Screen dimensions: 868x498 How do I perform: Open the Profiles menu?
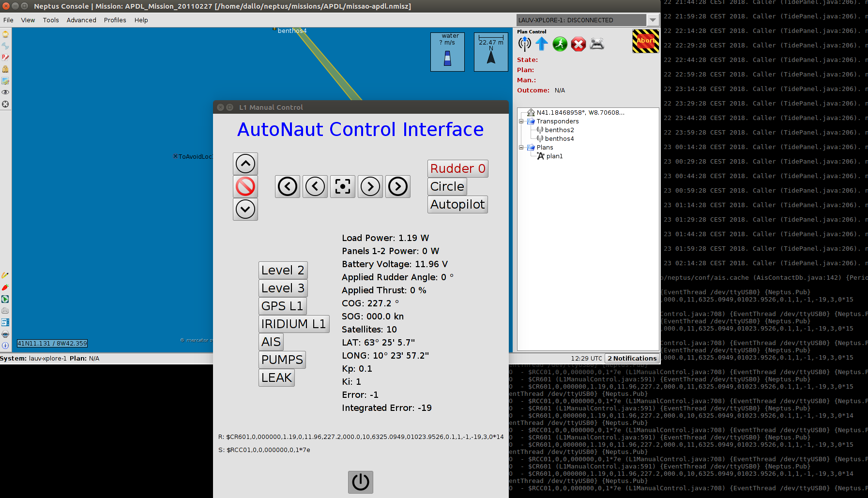coord(115,20)
